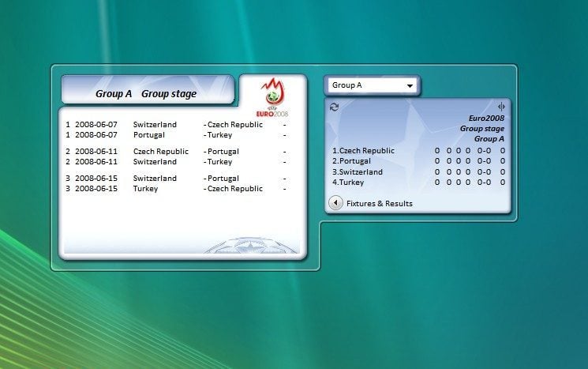Screen dimensions: 588x369
Task: Click the Euro2008 title in standings panel
Action: click(x=485, y=118)
